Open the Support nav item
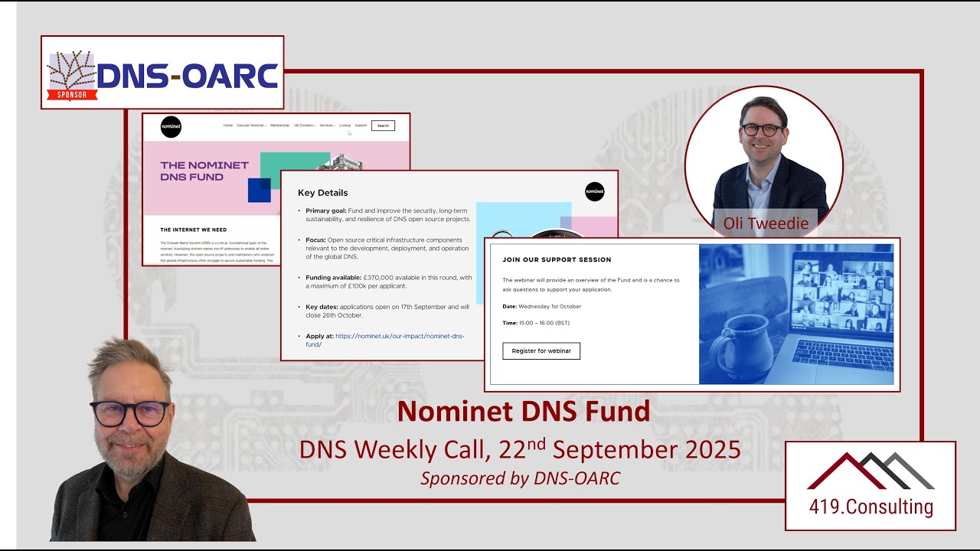 (361, 125)
